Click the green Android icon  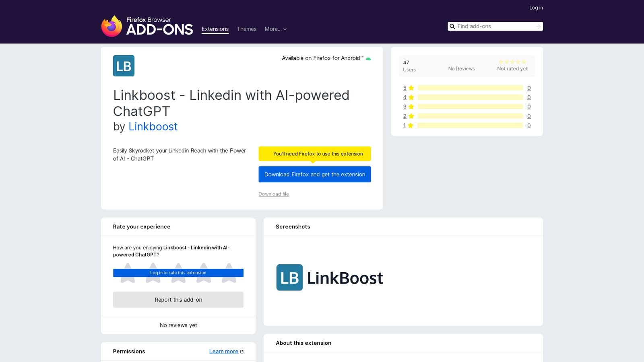(368, 58)
